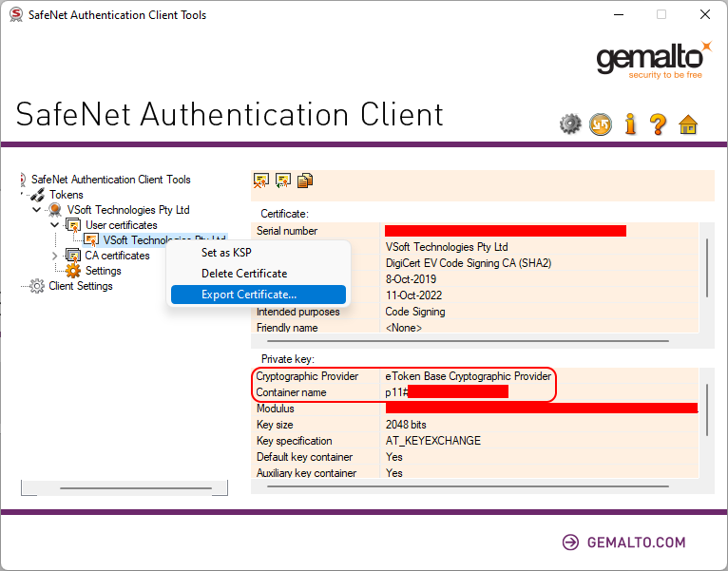Collapse VSoft Technologies Pty Ltd token node
This screenshot has width=728, height=571.
coord(37,210)
